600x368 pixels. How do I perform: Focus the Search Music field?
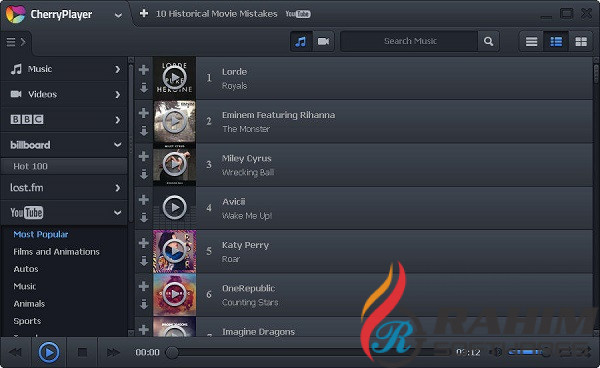coord(409,41)
